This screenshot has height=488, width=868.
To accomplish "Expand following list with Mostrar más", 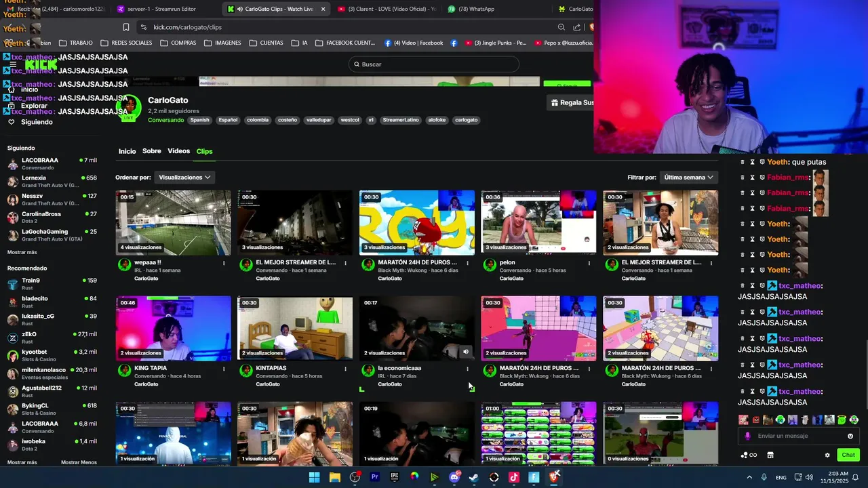I will point(22,252).
